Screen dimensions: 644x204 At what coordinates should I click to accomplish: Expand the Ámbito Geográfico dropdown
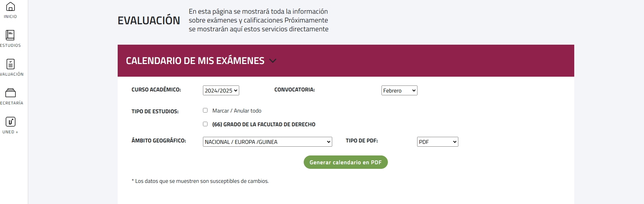coord(267,142)
